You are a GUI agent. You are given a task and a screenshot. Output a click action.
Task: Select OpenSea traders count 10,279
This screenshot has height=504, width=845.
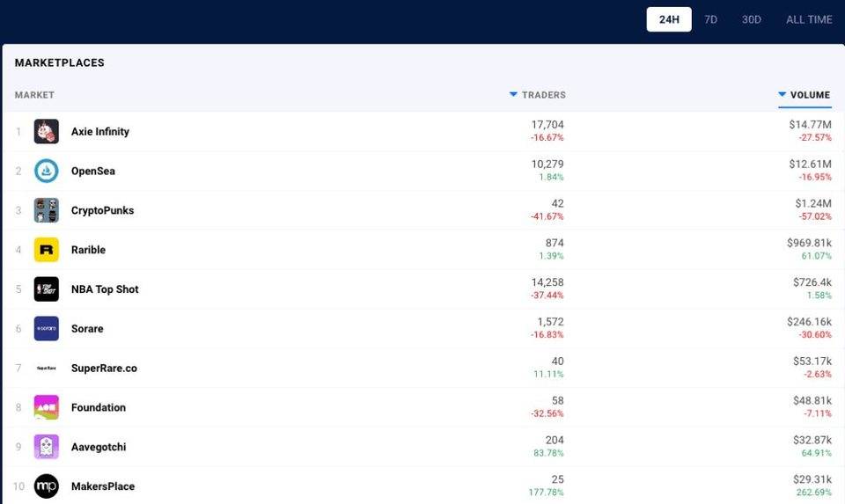click(x=547, y=164)
